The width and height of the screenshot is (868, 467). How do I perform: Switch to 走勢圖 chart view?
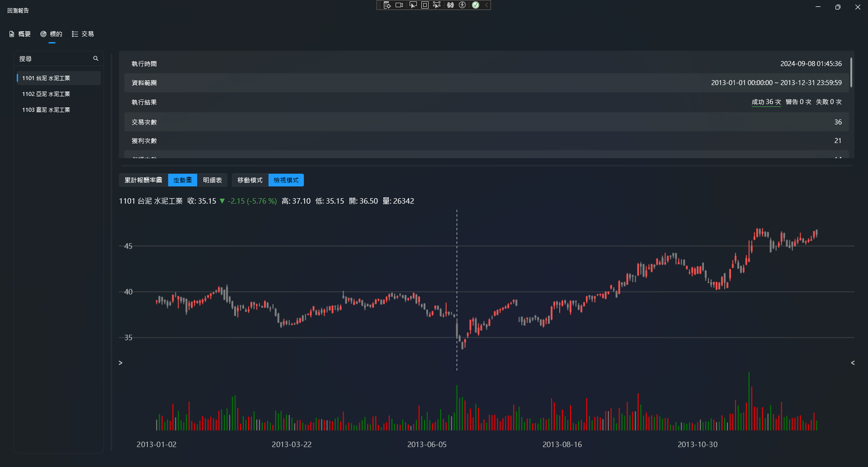(x=182, y=180)
